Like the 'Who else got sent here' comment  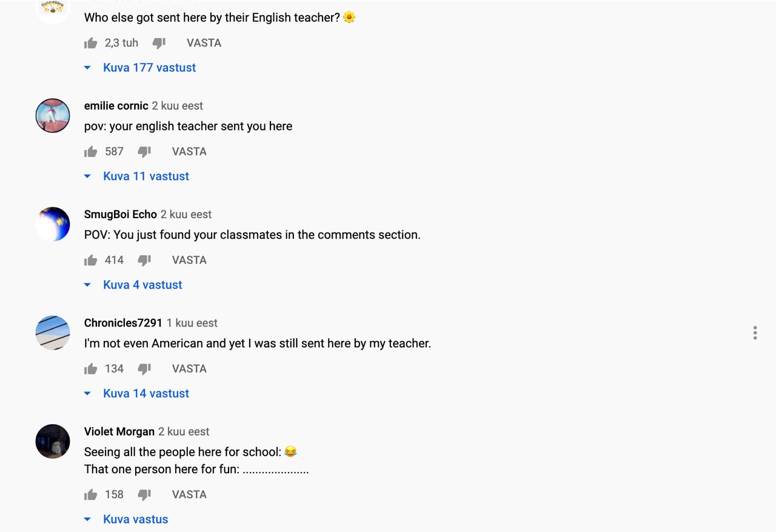click(91, 43)
